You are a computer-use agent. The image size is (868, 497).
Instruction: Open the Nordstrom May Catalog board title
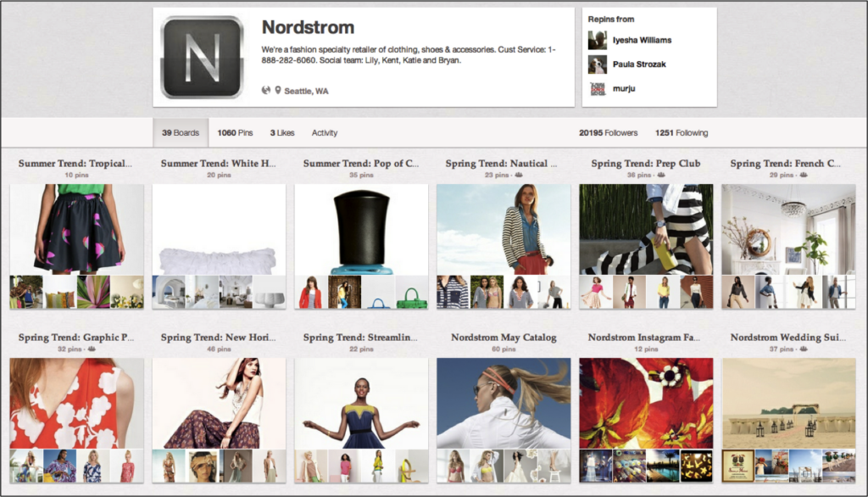point(504,338)
